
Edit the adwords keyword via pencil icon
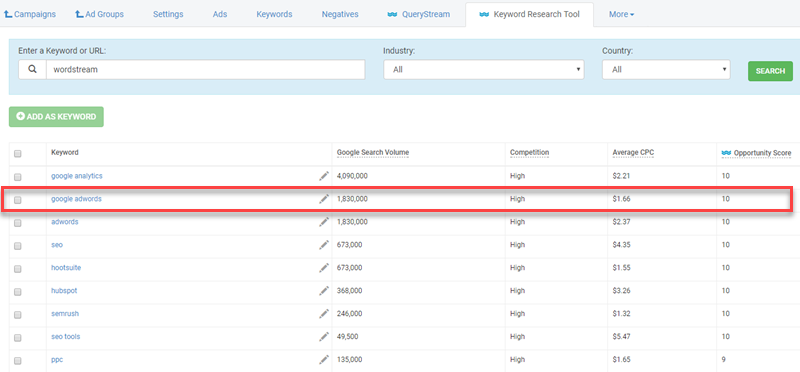pyautogui.click(x=324, y=222)
